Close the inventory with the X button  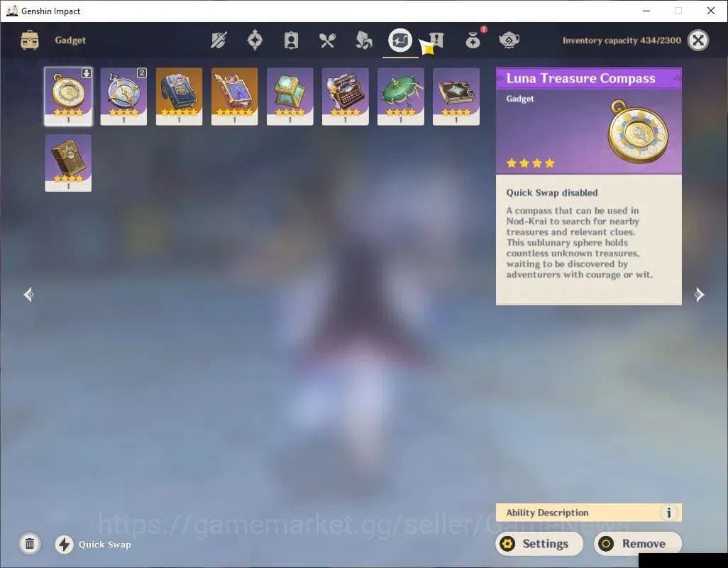[x=698, y=40]
